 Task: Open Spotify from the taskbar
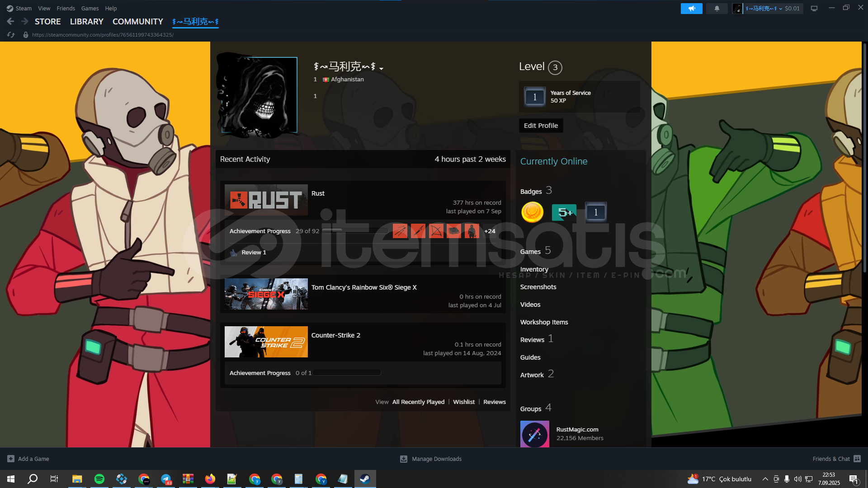(99, 479)
